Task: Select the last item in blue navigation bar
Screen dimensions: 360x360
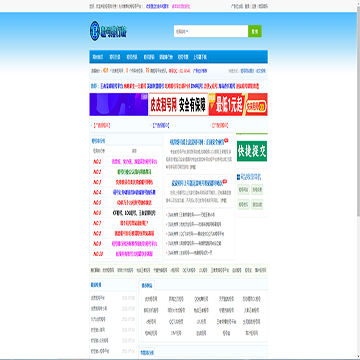Action: (x=200, y=57)
